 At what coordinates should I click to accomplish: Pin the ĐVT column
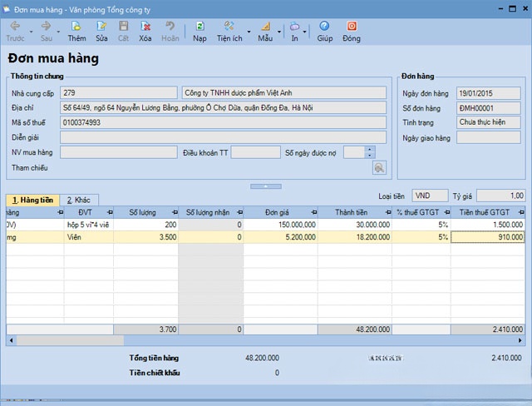click(x=110, y=212)
